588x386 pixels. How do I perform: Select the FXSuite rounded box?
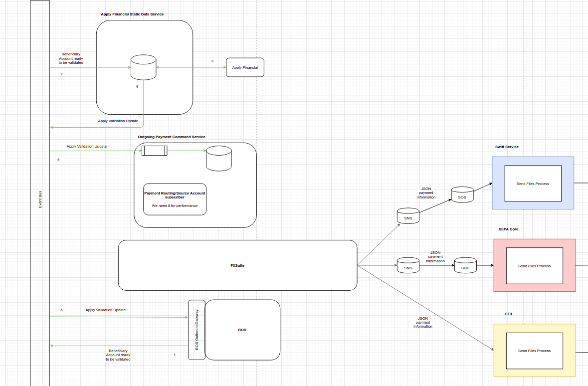[238, 265]
